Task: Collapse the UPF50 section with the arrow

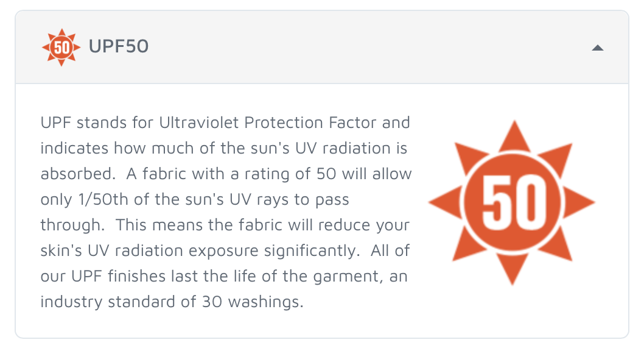Action: [x=598, y=48]
